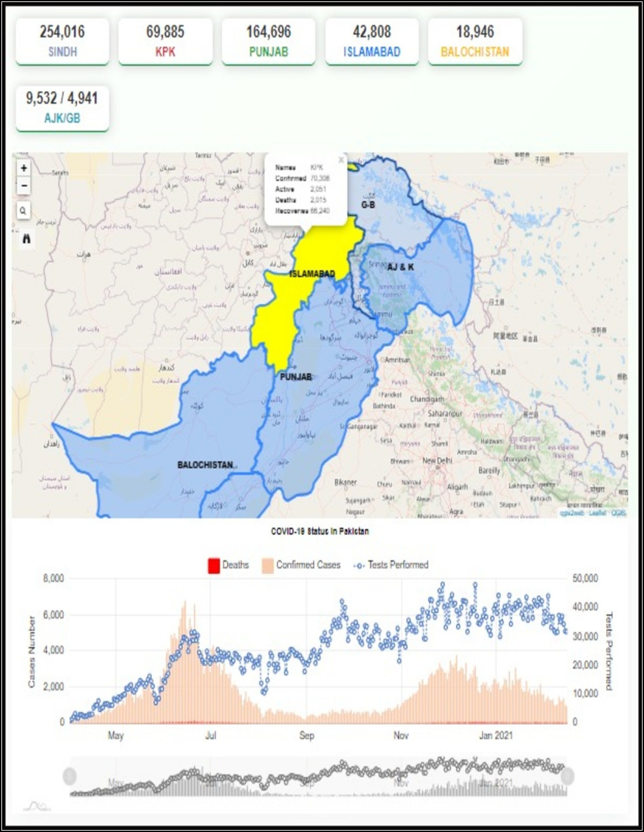Image resolution: width=644 pixels, height=832 pixels.
Task: Open the map search magnifier tool
Action: pos(23,210)
